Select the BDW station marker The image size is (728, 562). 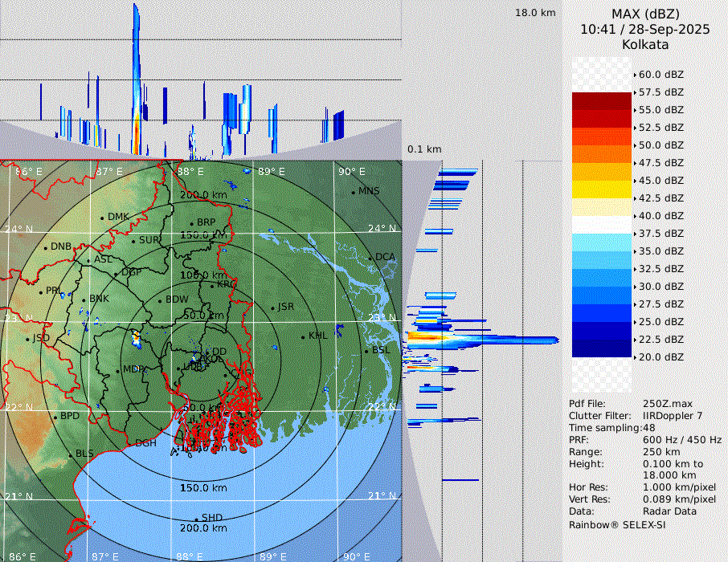(160, 300)
